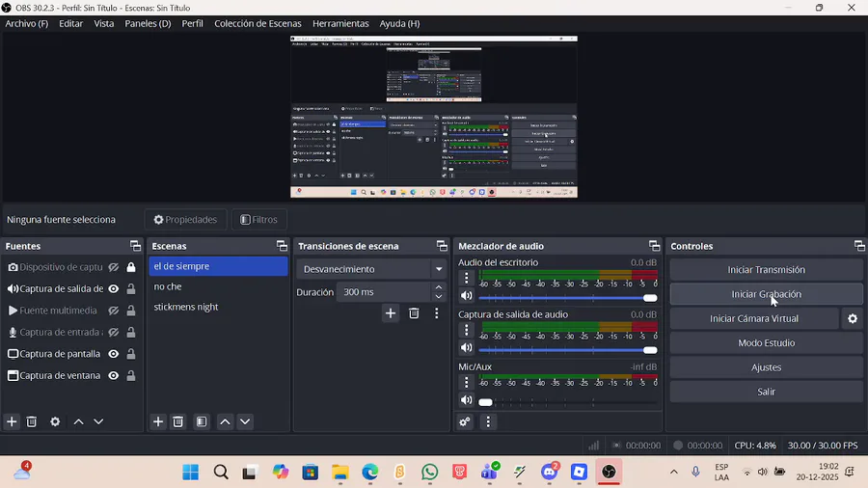Select the 'stickmens night' scene
Screen dimensions: 868x488
tap(218, 307)
